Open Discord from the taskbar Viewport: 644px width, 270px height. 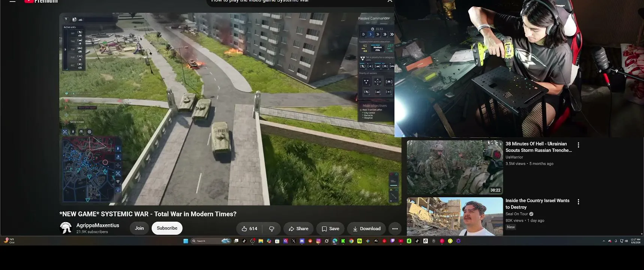(x=302, y=241)
